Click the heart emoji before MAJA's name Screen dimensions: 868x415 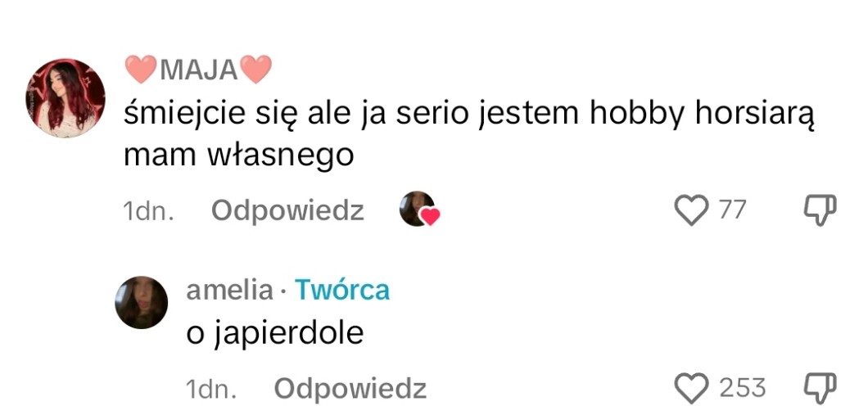click(x=141, y=70)
